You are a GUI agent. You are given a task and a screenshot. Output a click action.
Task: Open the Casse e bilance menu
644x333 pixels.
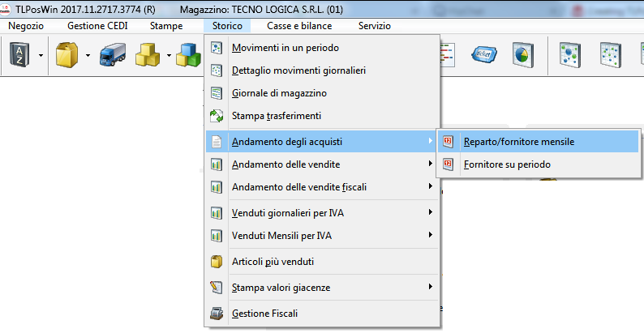(299, 26)
